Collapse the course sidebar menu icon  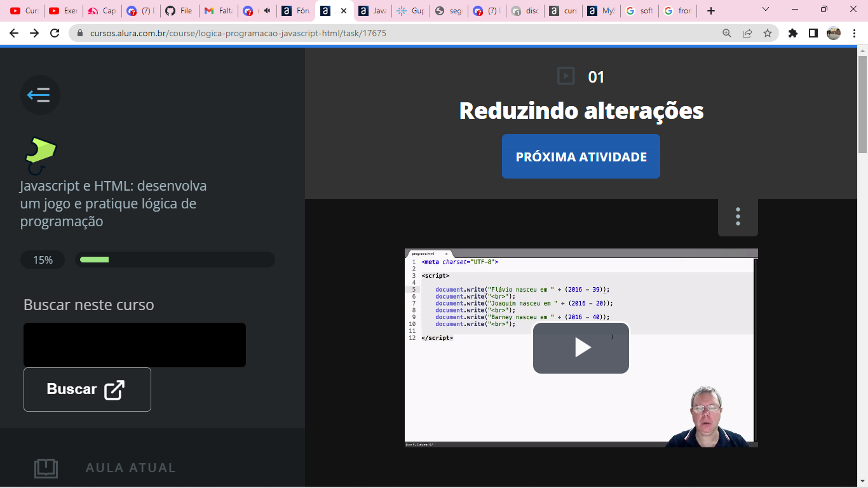(40, 95)
